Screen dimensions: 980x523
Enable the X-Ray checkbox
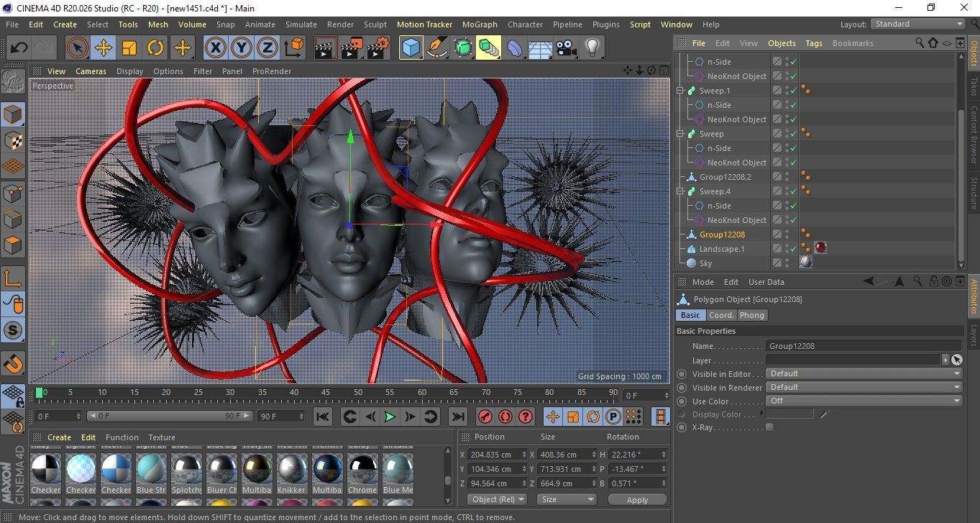click(770, 427)
